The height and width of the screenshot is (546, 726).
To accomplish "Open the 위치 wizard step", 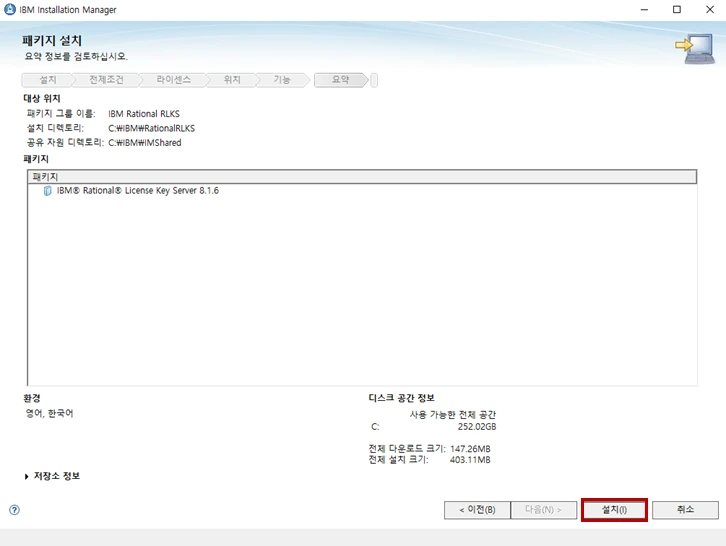I will point(232,79).
